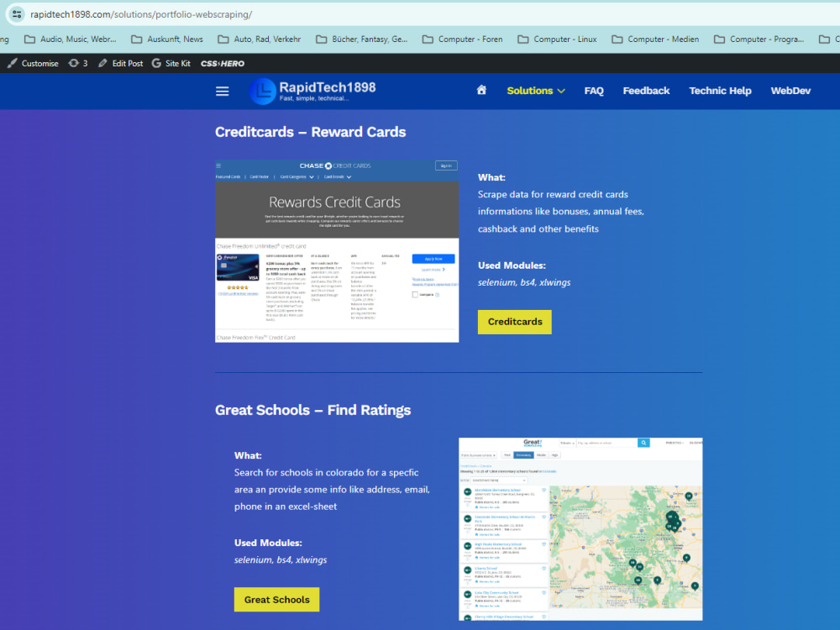Click the Creditcards – Reward Cards heading

pyautogui.click(x=310, y=132)
